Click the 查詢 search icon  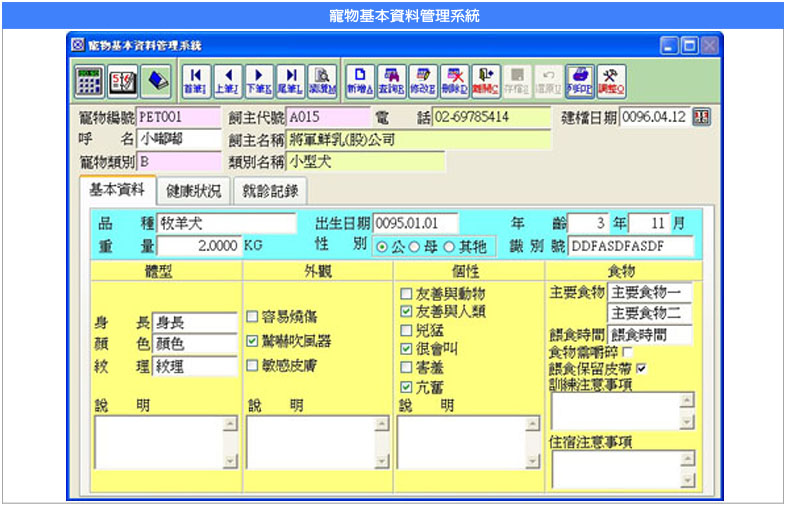click(391, 79)
